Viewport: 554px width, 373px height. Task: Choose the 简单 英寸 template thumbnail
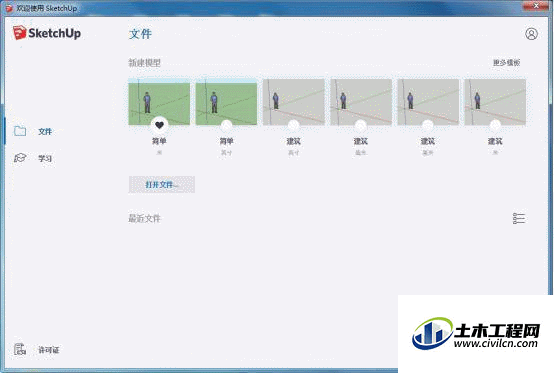226,102
